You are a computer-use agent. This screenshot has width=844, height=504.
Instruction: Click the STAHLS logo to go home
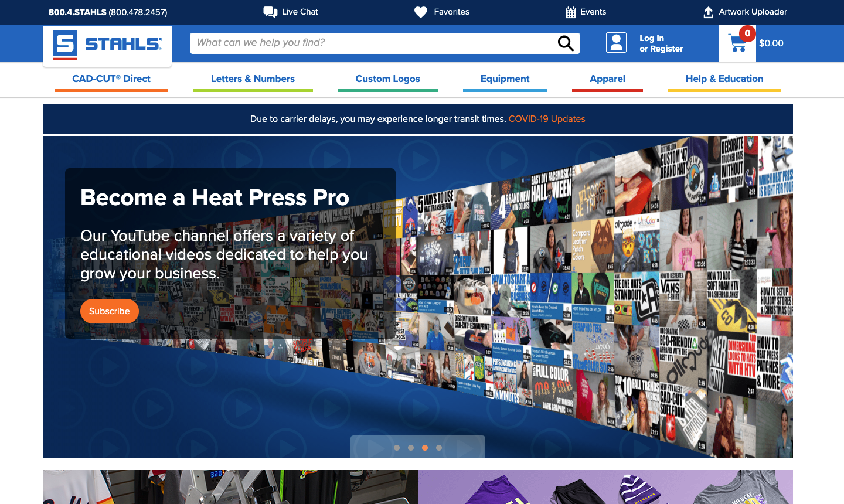(x=107, y=44)
